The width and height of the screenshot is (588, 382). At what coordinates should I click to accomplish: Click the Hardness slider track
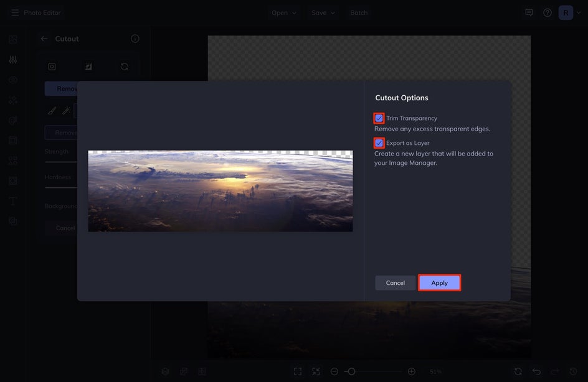[61, 187]
